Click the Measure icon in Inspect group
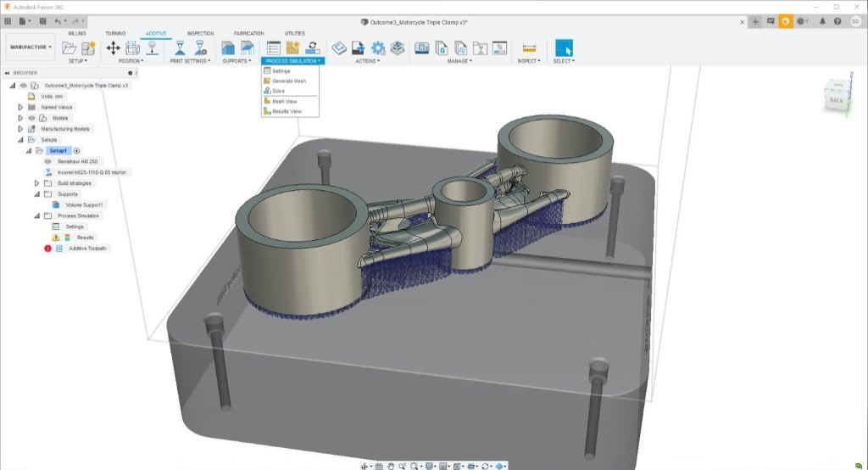 529,48
